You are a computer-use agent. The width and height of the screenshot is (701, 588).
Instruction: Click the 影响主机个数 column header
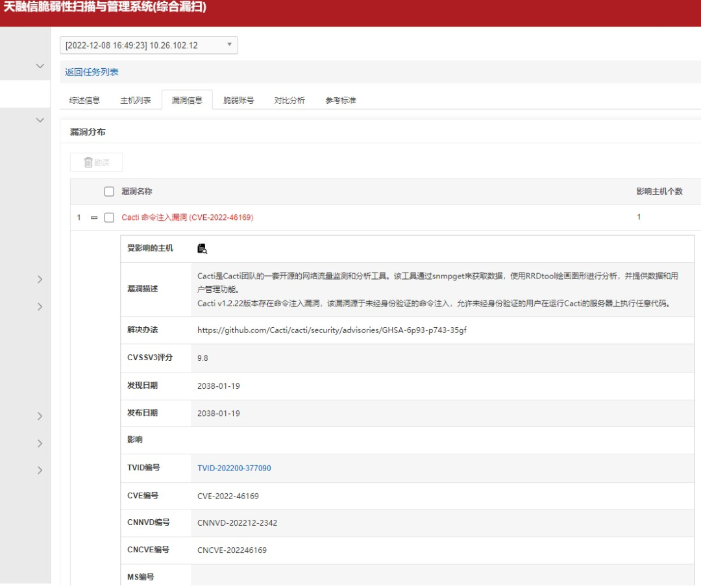pyautogui.click(x=659, y=191)
